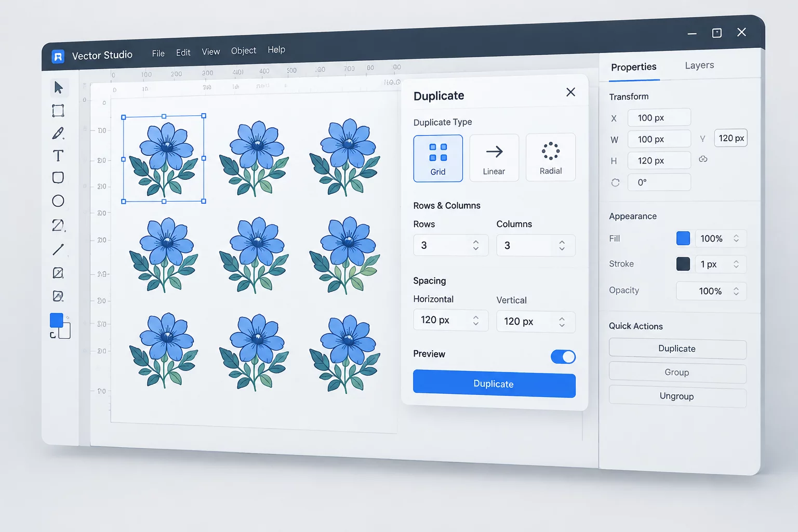Adjust the Opacity stepper arrows
The image size is (798, 532).
[736, 291]
